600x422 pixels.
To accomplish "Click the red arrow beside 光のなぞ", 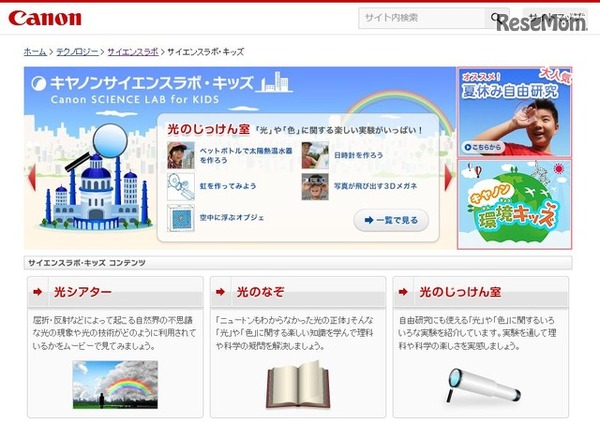I will [x=220, y=292].
